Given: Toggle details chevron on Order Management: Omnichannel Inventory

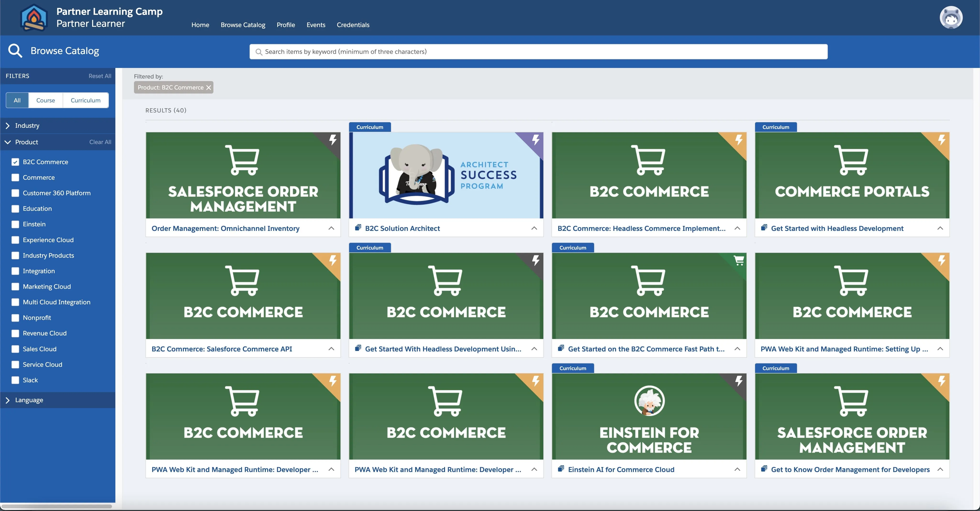Looking at the screenshot, I should point(331,228).
